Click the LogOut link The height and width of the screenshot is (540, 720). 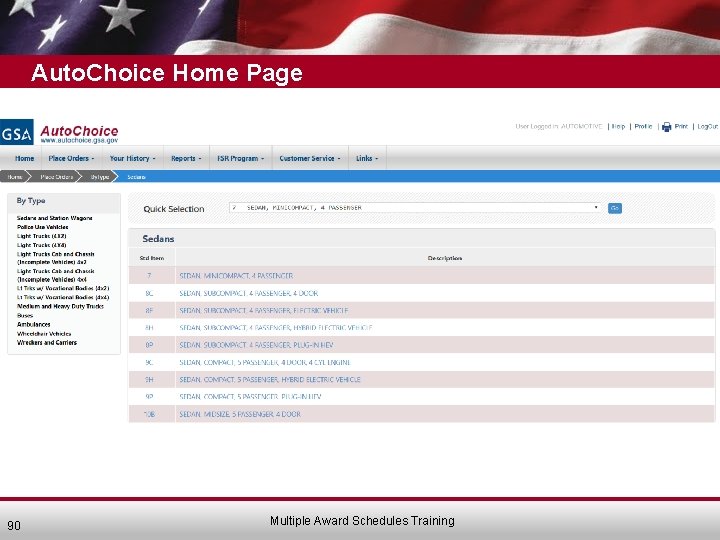708,126
